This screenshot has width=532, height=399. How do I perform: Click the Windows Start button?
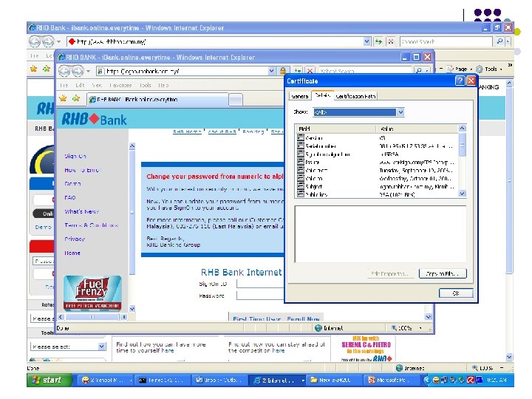click(50, 380)
